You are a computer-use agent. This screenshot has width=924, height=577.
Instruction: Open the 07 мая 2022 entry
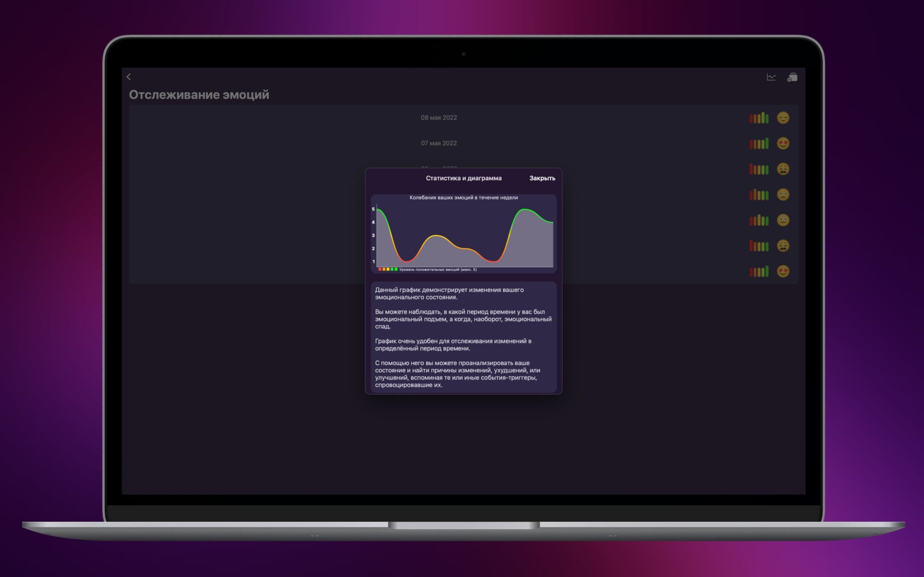tap(439, 143)
